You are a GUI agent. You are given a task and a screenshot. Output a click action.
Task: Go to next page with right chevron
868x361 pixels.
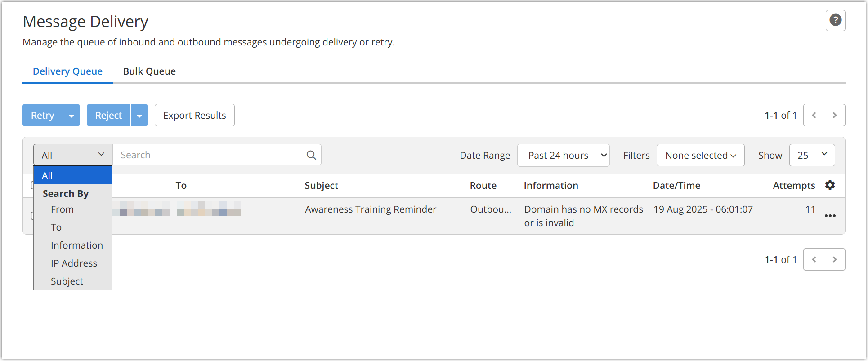(835, 115)
